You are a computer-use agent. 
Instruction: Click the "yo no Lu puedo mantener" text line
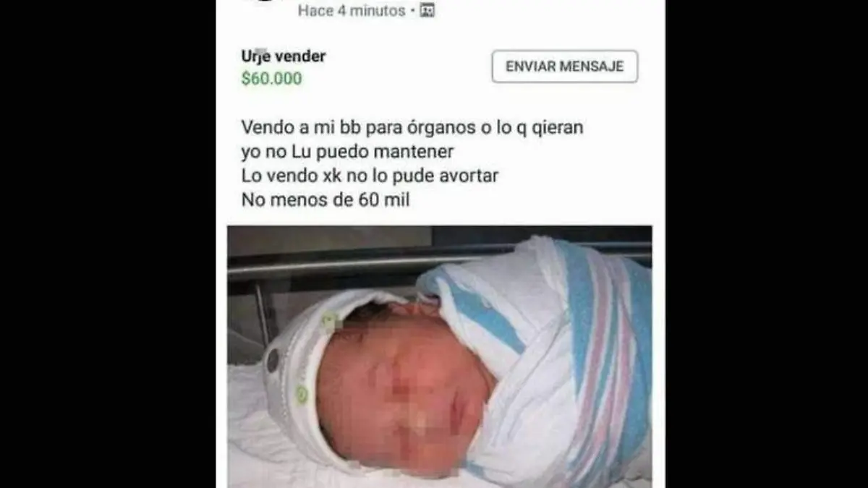(347, 152)
